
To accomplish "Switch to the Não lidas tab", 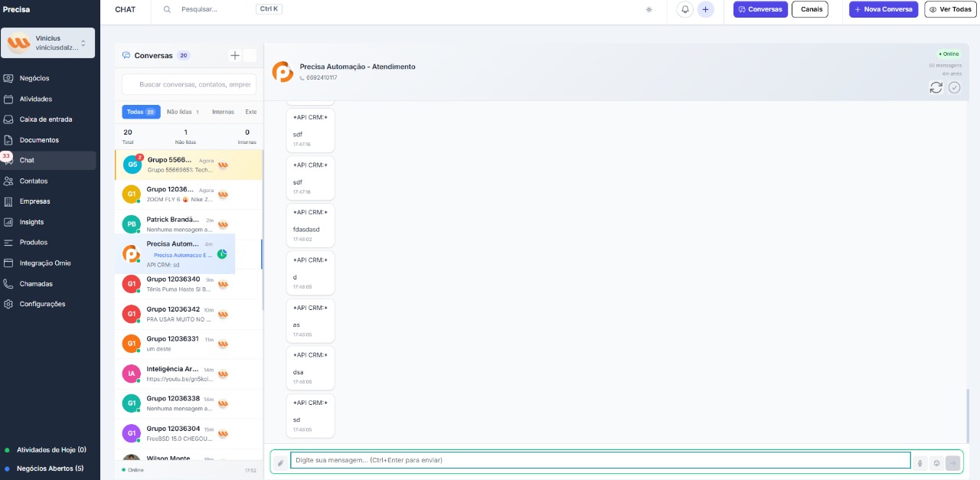I will pos(182,112).
